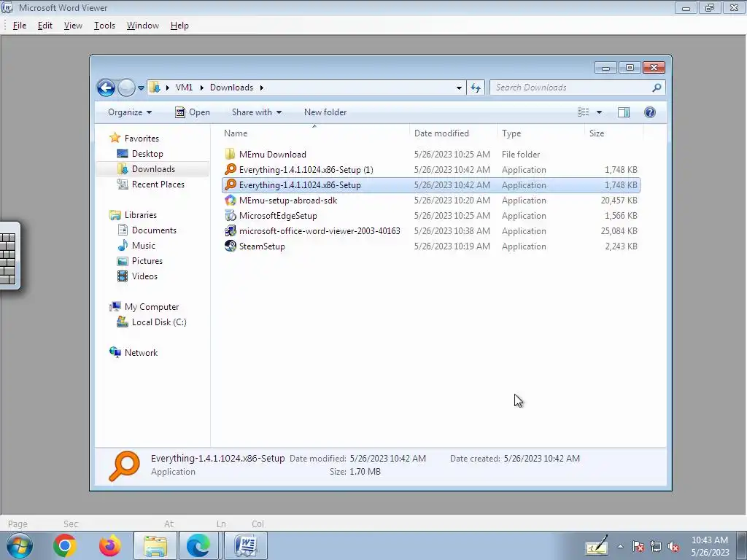Open the Pictures library

147,261
